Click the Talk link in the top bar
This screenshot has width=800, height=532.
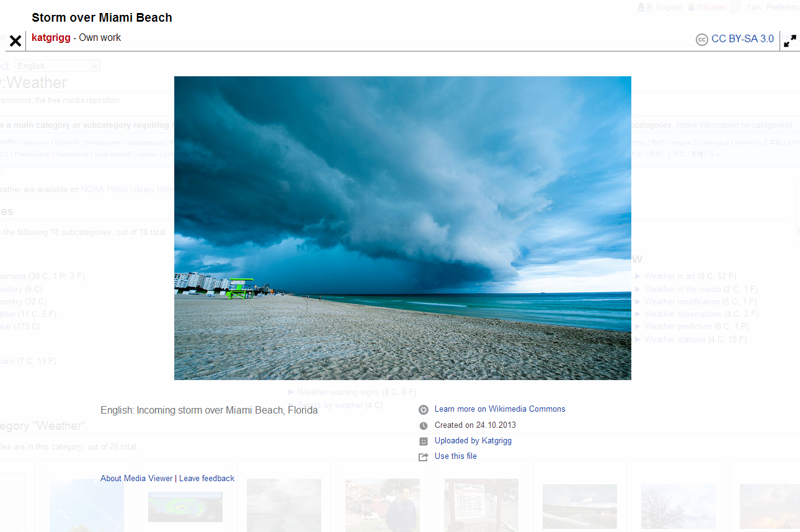[753, 7]
